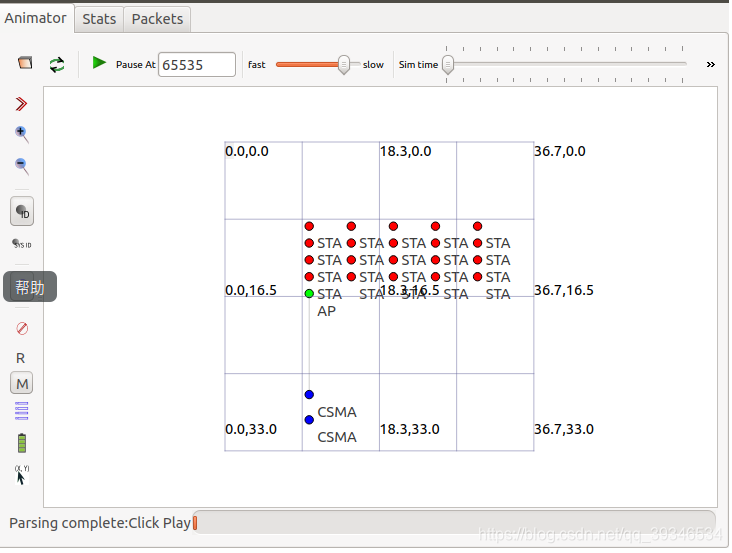
Task: Toggle the M metadata button
Action: pos(21,383)
